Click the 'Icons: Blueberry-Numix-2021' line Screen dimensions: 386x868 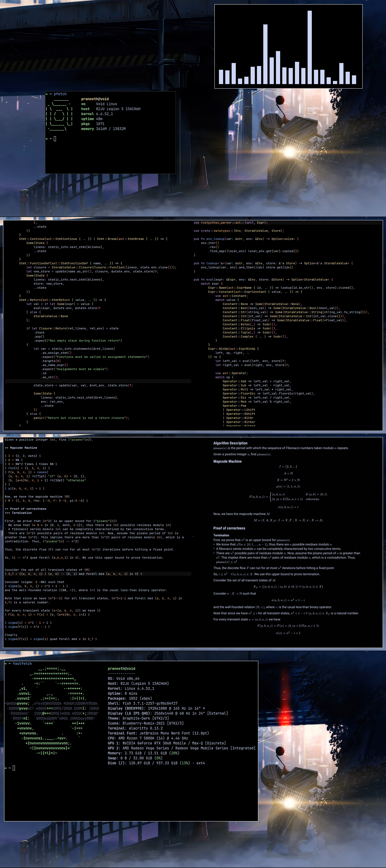pos(146,723)
